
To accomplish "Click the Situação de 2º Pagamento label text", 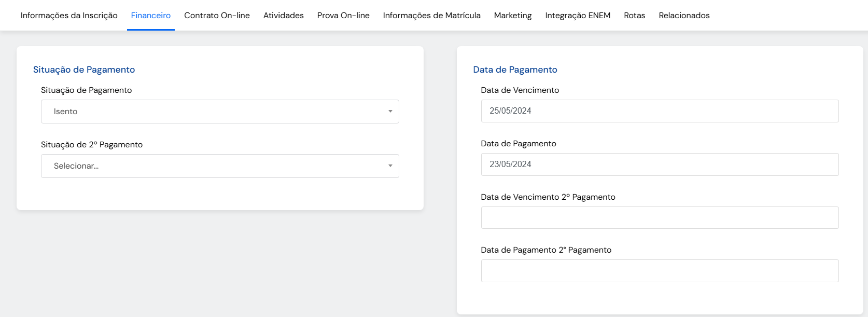I will coord(92,145).
